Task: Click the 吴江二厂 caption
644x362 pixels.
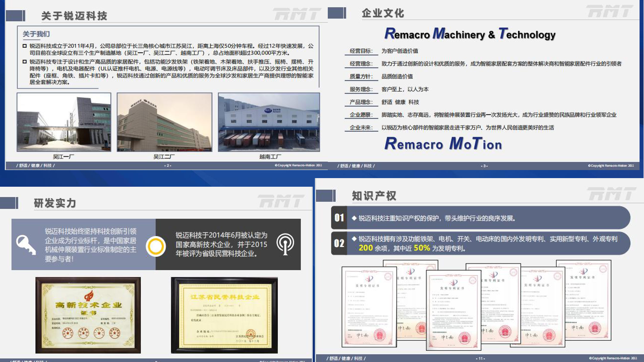Action: coord(164,157)
